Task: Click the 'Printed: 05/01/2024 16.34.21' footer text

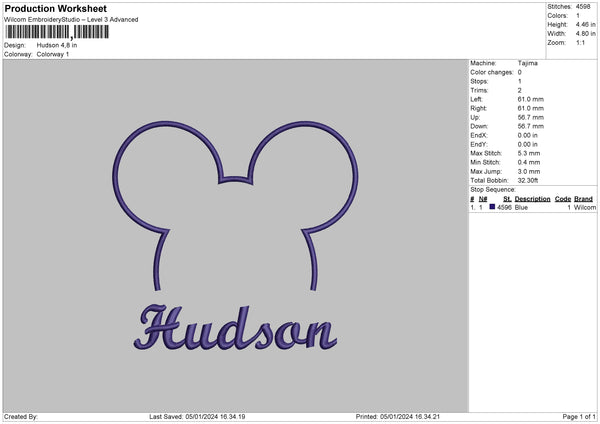Action: coord(398,416)
